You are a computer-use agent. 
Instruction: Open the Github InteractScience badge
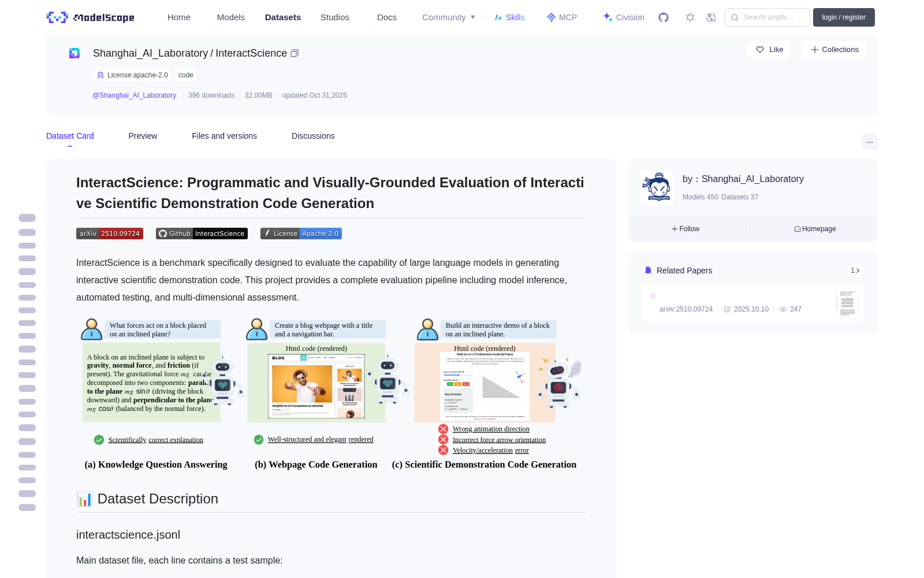pos(202,234)
